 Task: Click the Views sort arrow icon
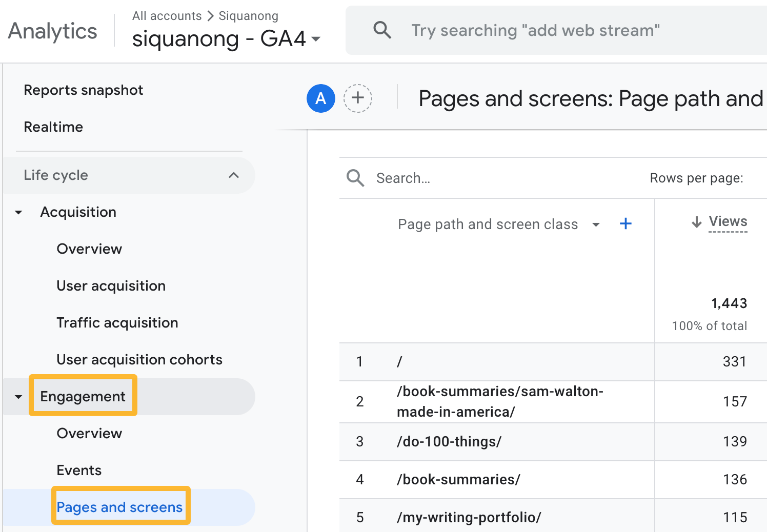(x=696, y=222)
